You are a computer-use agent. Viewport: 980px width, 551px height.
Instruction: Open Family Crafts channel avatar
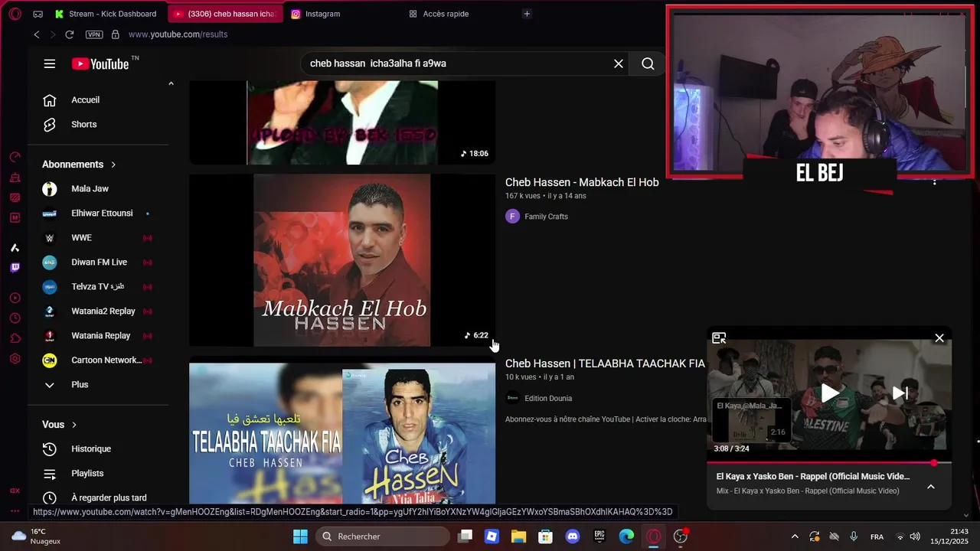[512, 217]
